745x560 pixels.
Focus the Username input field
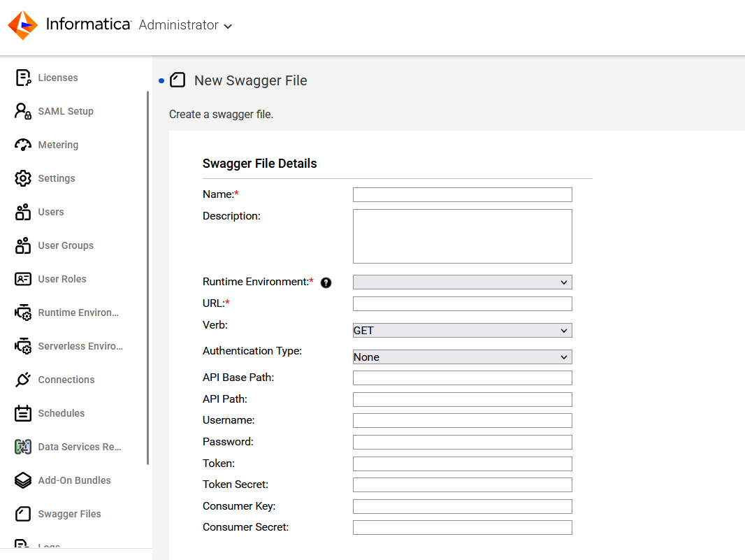462,420
